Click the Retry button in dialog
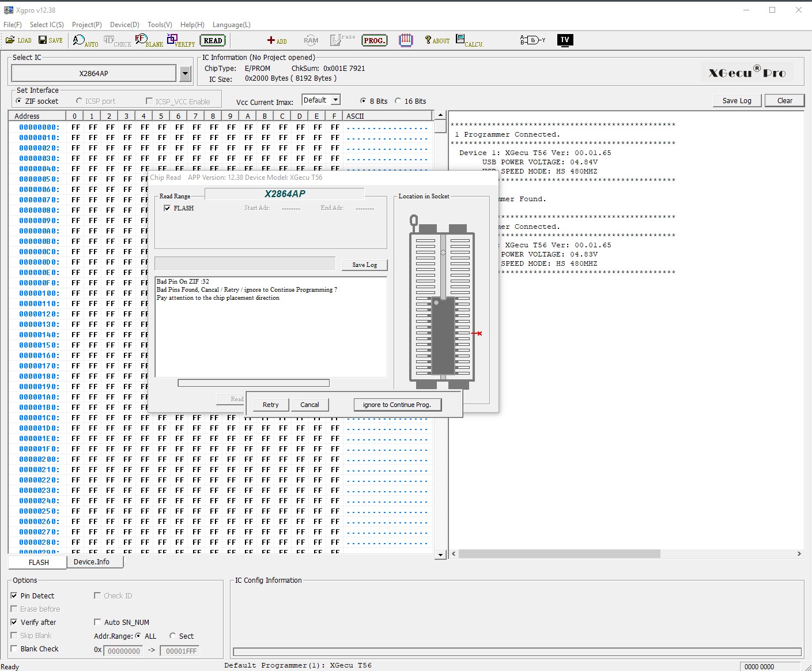Screen dimensions: 812x671 click(270, 405)
